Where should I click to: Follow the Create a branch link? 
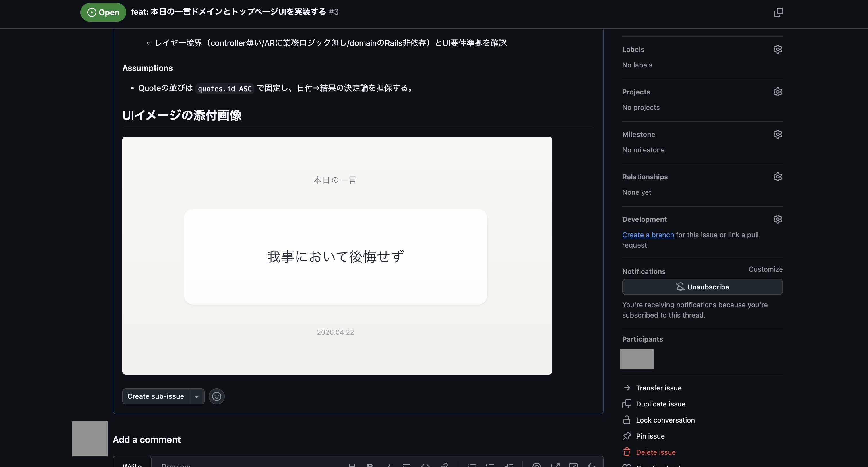648,235
